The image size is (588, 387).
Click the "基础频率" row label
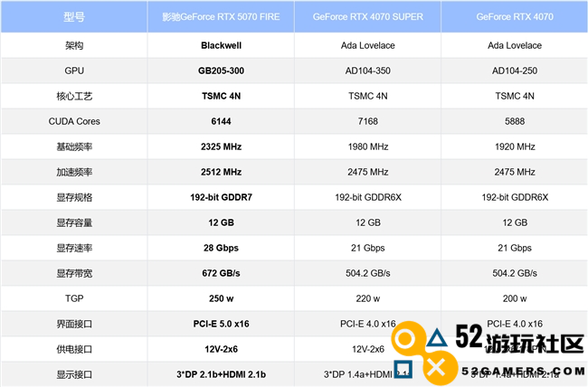point(74,146)
